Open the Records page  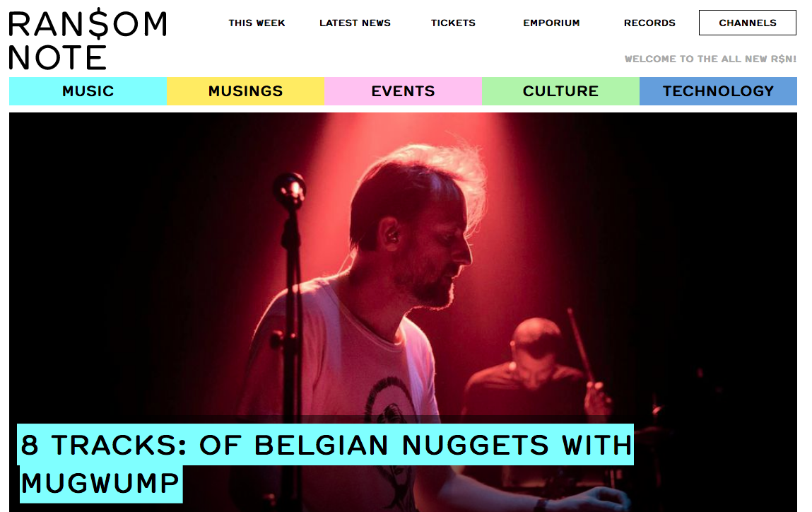pos(649,23)
